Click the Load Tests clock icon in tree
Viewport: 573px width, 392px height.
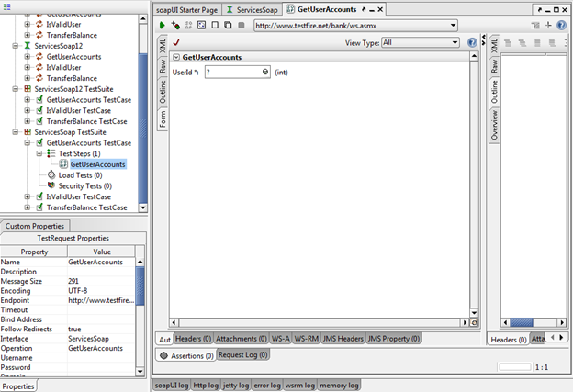tap(51, 174)
